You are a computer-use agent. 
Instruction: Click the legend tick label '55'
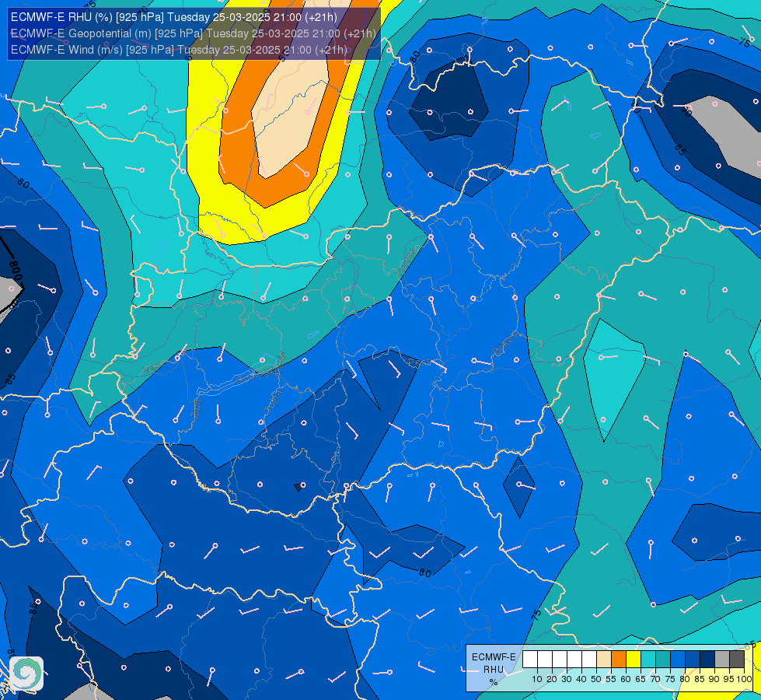611,679
